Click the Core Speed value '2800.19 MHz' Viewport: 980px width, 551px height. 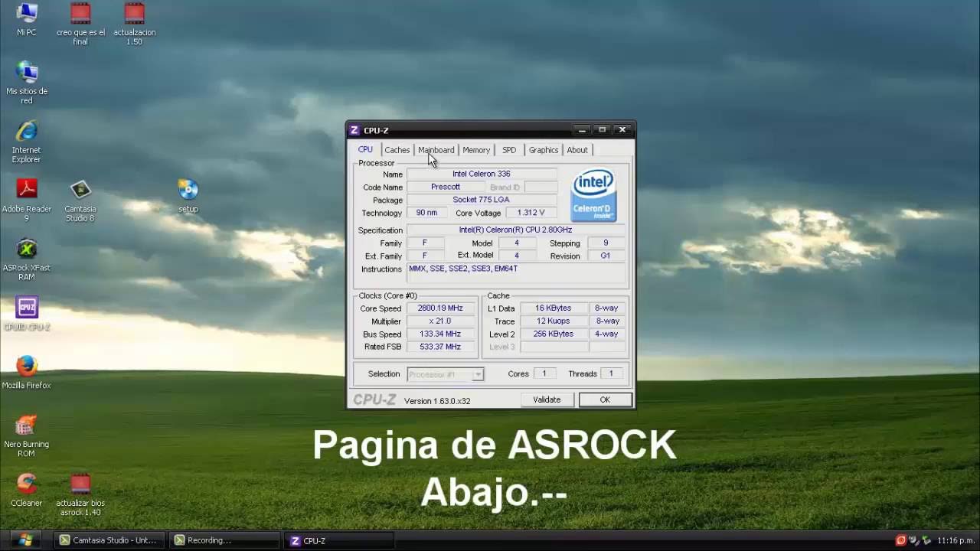coord(440,308)
